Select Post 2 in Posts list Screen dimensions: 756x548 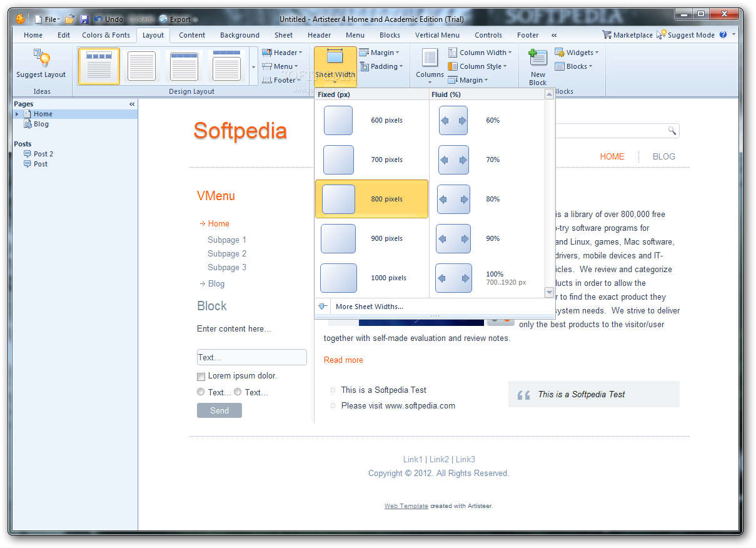pyautogui.click(x=44, y=154)
